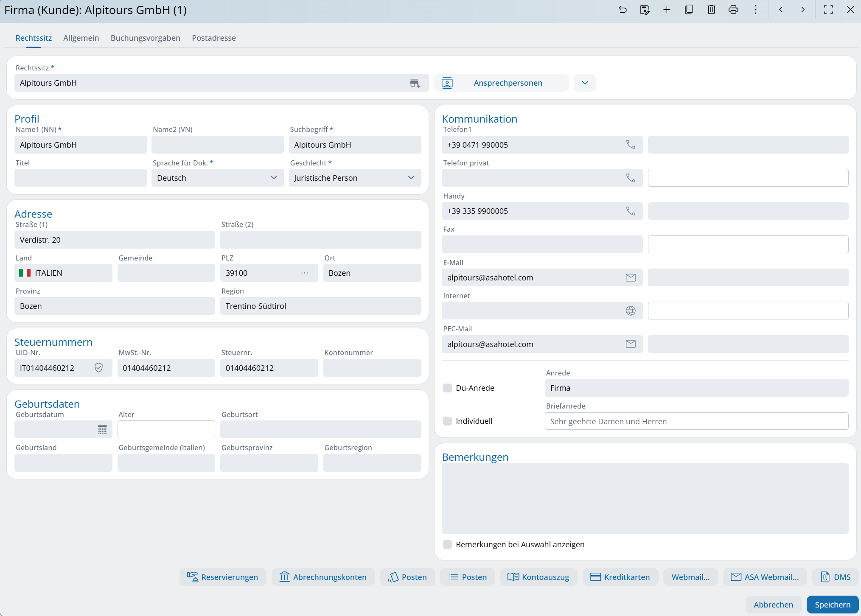Open the Buchungsvorgaben tab
861x616 pixels.
pos(146,38)
